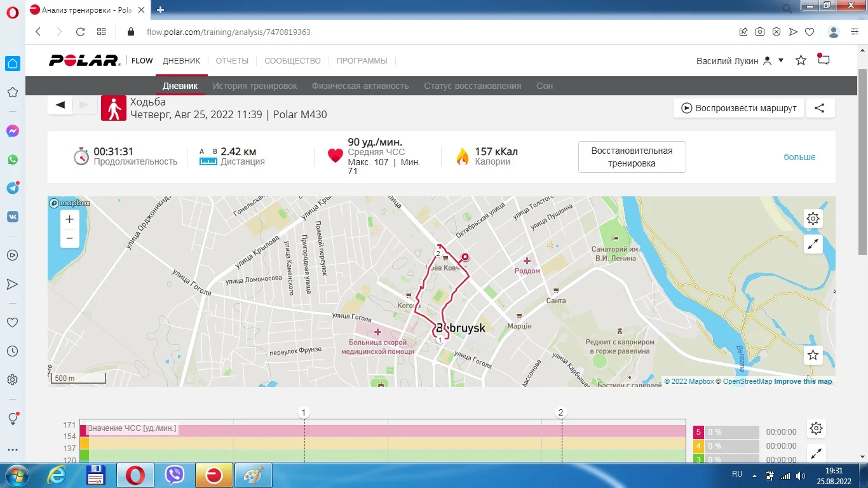Switch to История тренировок tab

pyautogui.click(x=255, y=86)
